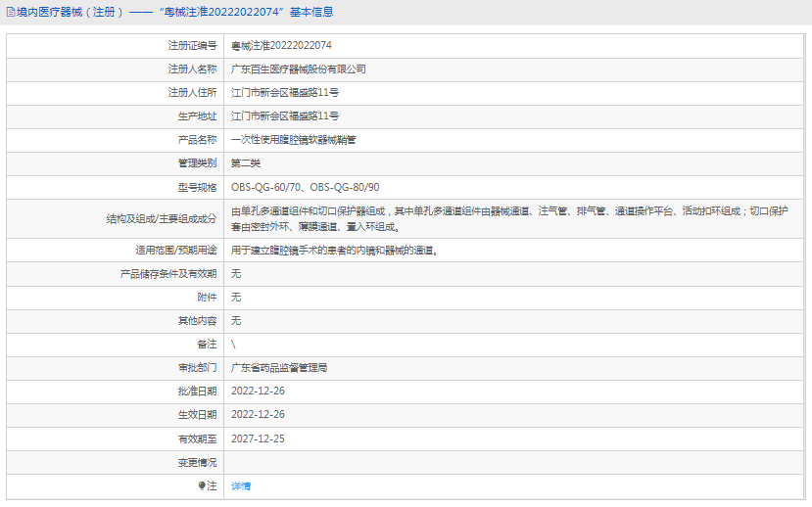Viewport: 812px width, 507px height.
Task: Click the 附件 label
Action: point(207,297)
